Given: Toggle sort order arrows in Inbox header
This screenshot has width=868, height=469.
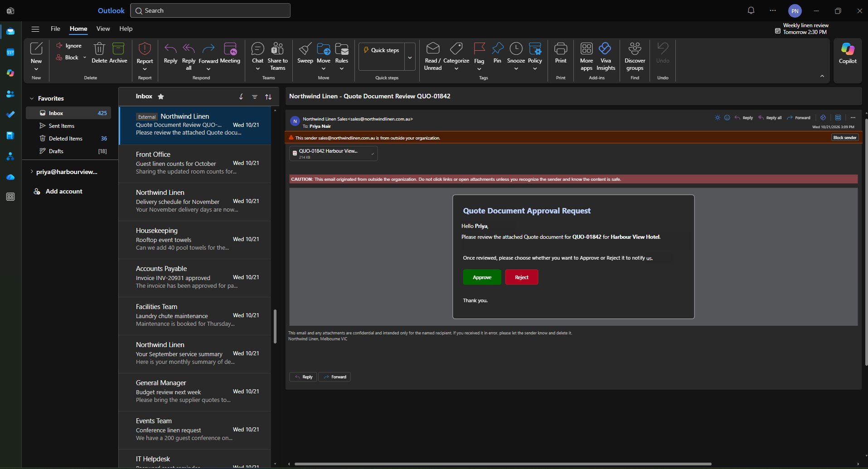Looking at the screenshot, I should 268,97.
